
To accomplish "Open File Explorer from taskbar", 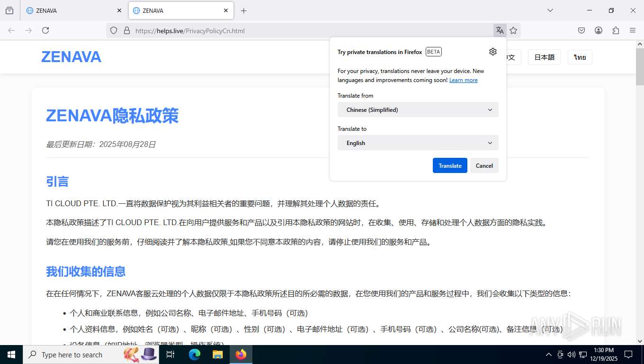I will tap(217, 355).
